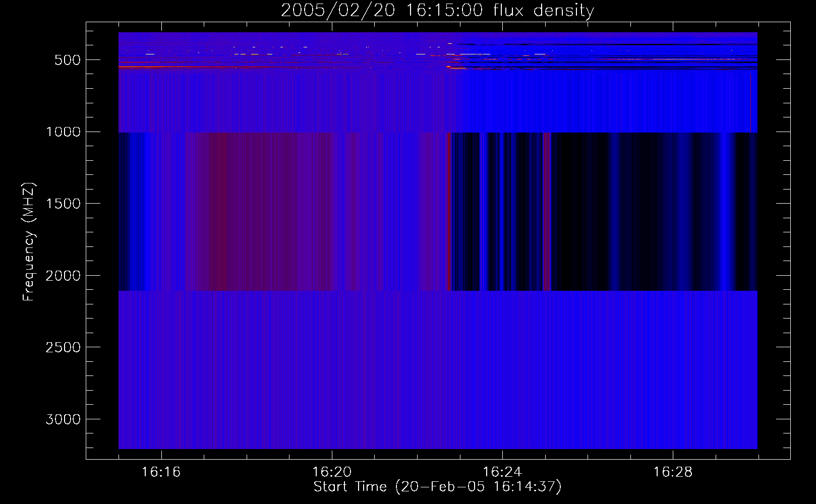
Task: Click the 16:16 time tick label
Action: click(x=161, y=472)
